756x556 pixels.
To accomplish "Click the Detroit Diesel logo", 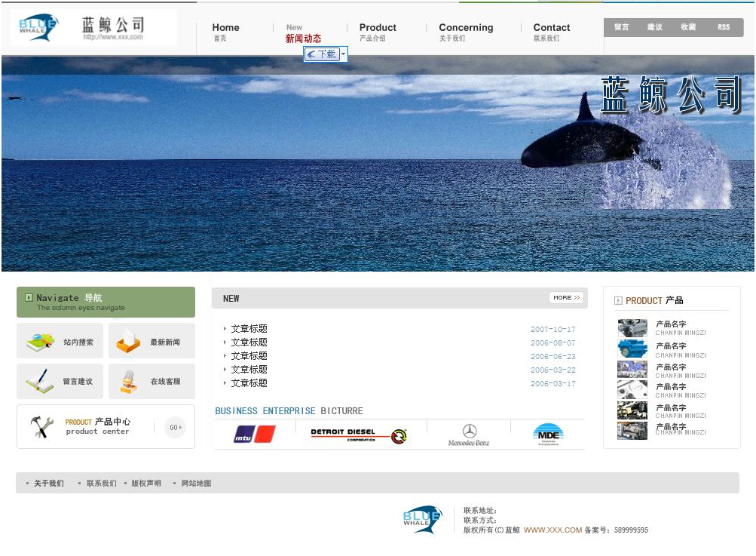I will pyautogui.click(x=359, y=435).
